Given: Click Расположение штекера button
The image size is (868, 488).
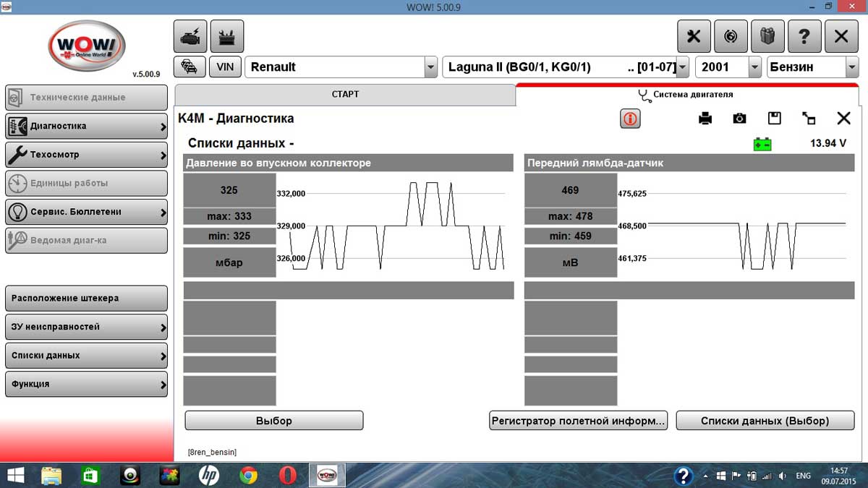Looking at the screenshot, I should click(86, 298).
